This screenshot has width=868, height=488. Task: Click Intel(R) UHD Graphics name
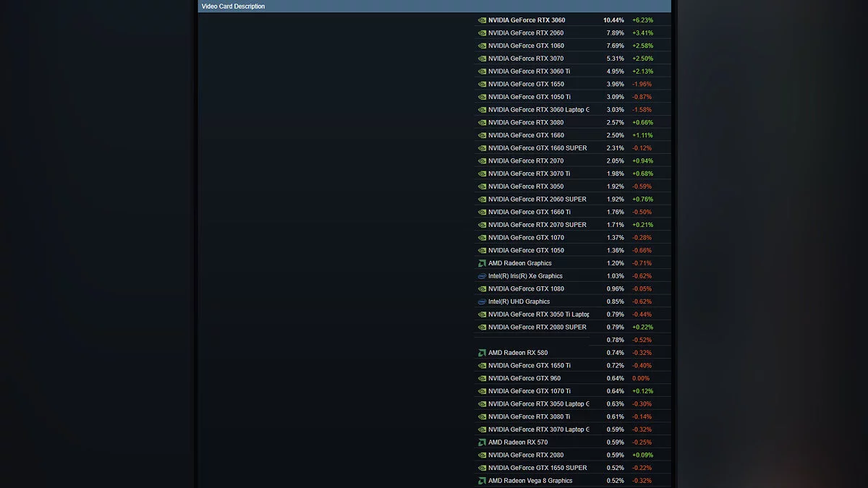coord(519,301)
